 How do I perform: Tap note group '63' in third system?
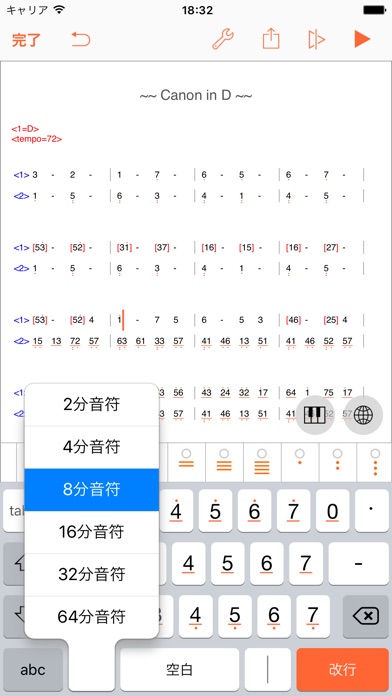[x=122, y=341]
